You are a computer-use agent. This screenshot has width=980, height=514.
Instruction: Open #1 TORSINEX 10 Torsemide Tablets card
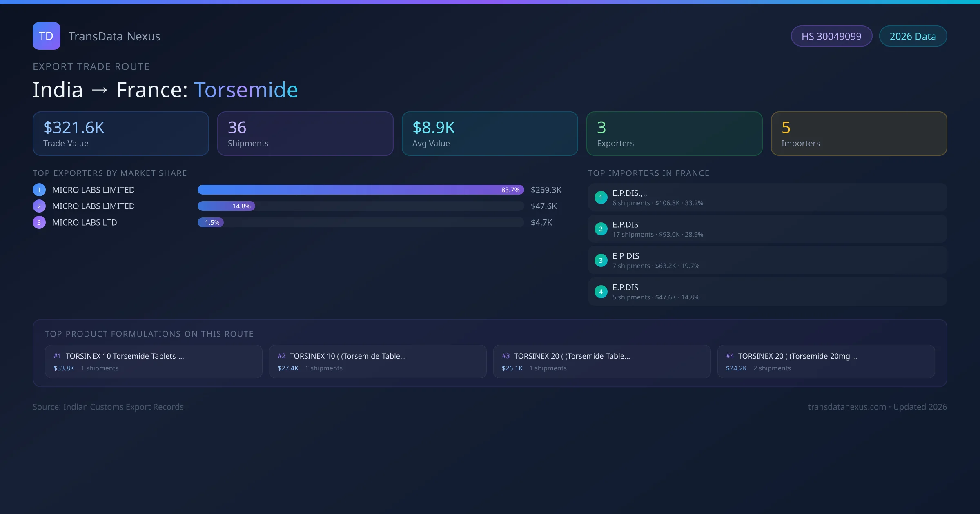click(154, 361)
